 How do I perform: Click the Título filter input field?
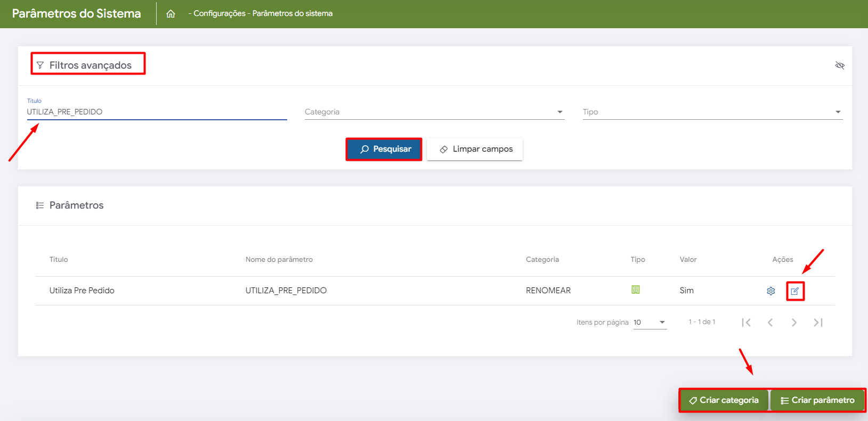[157, 112]
